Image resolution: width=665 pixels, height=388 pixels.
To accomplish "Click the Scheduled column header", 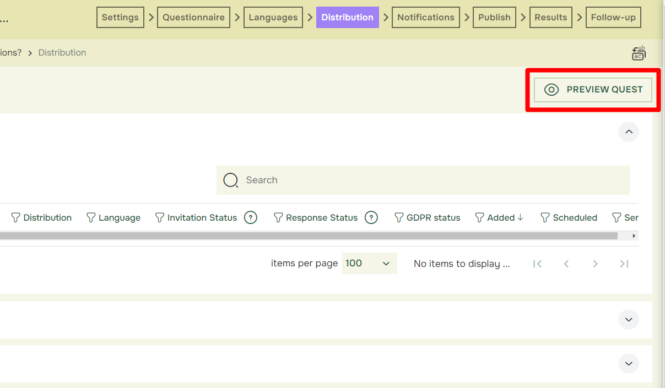I will pos(575,218).
